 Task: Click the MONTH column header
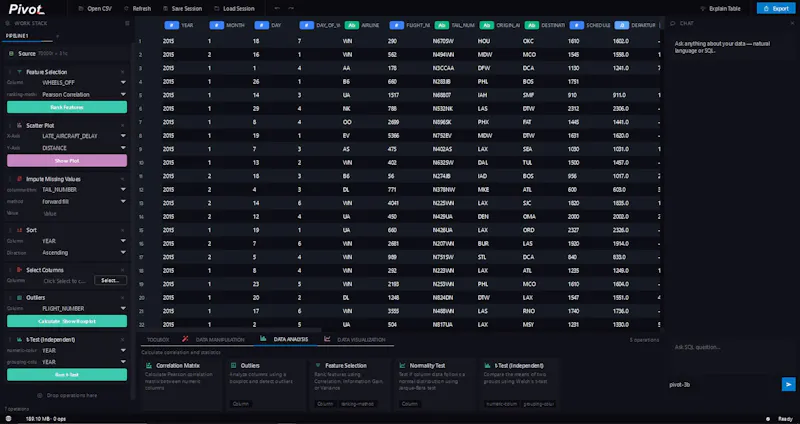tap(227, 25)
